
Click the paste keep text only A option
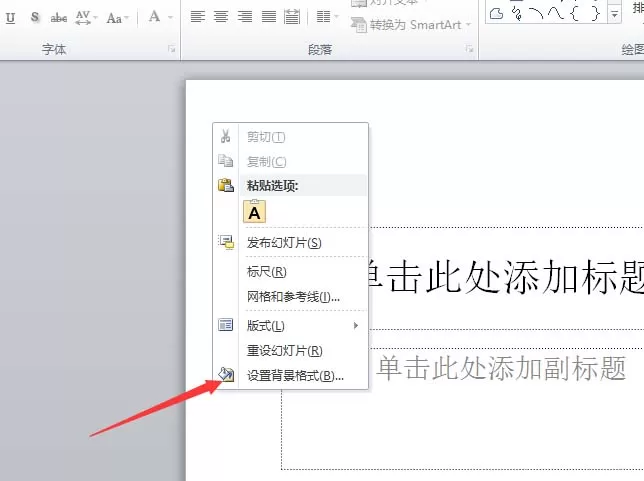click(255, 212)
